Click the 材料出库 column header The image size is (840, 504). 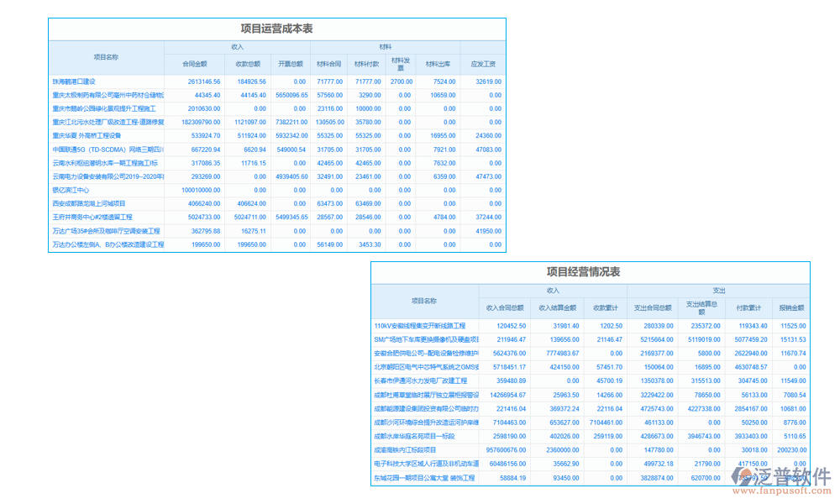click(438, 65)
